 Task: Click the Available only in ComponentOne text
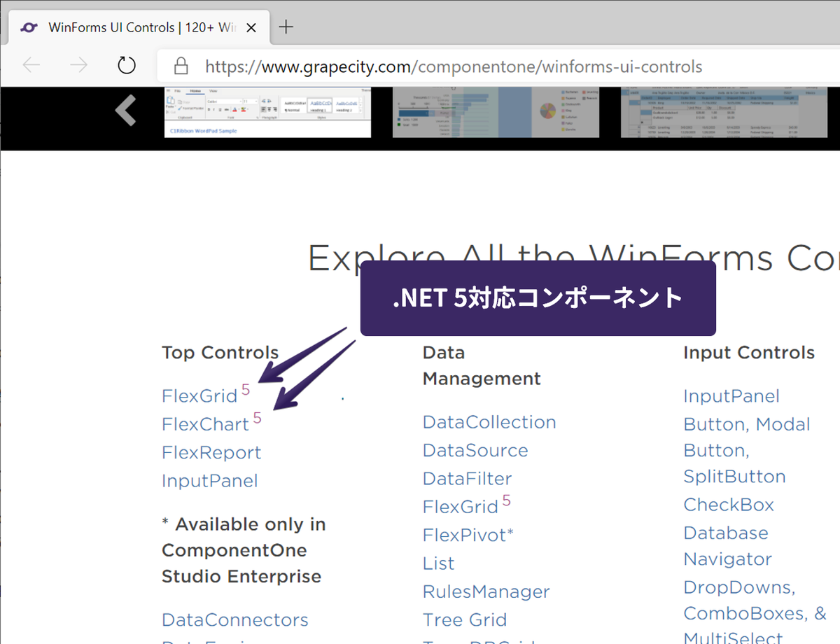244,550
